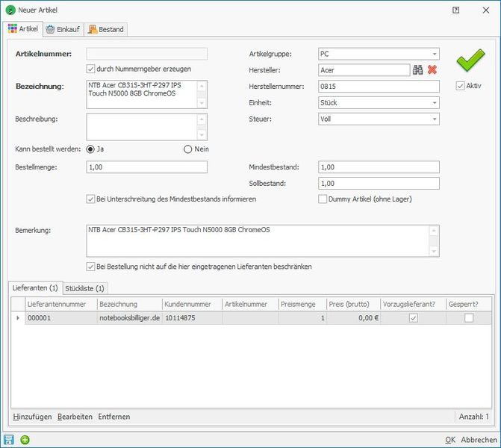Image resolution: width=501 pixels, height=448 pixels.
Task: Toggle the Aktiv checkbox
Action: 461,86
